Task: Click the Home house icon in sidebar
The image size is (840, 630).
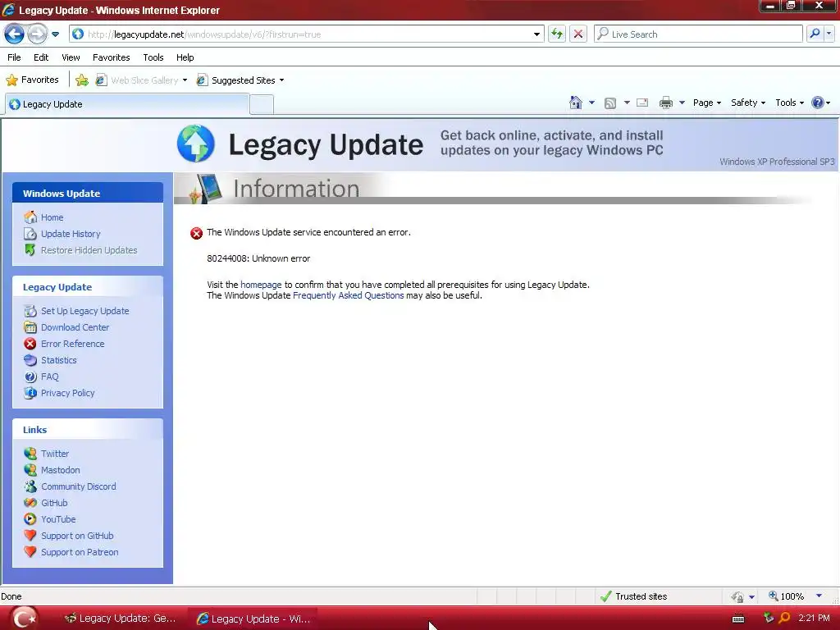Action: (30, 217)
